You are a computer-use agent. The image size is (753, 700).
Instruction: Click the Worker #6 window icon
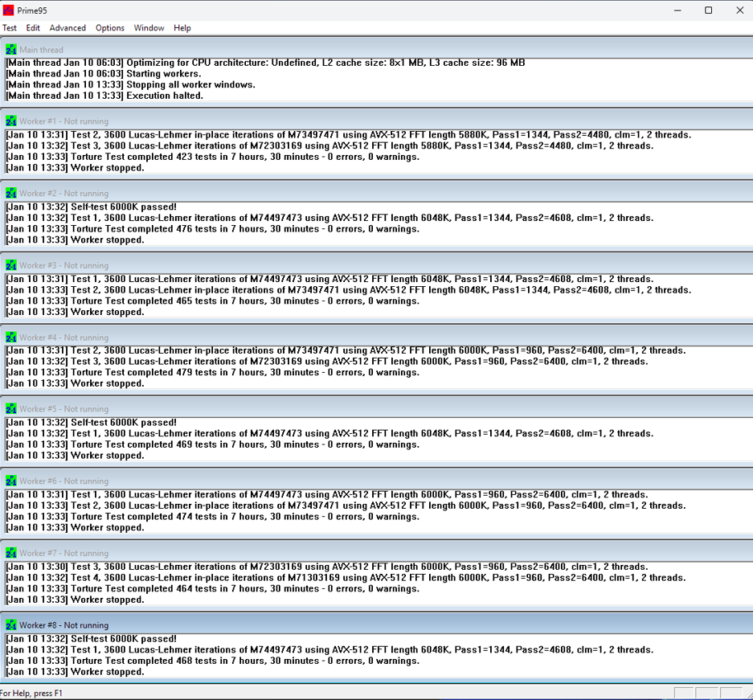tap(11, 481)
